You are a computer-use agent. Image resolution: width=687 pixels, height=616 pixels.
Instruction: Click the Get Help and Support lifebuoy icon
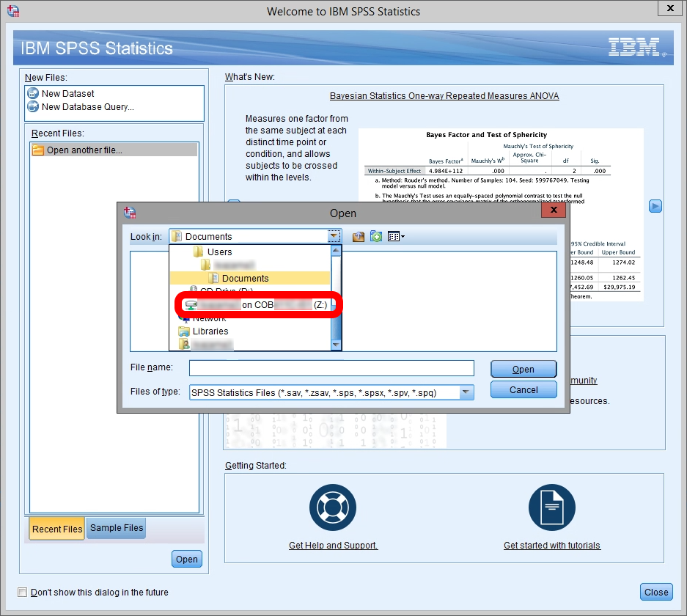click(333, 507)
